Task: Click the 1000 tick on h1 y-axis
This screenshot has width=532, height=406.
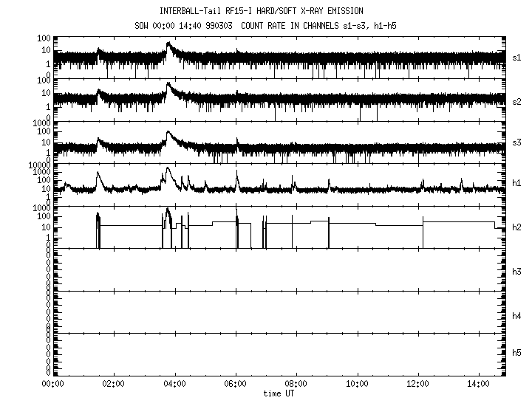Action: tap(38, 166)
